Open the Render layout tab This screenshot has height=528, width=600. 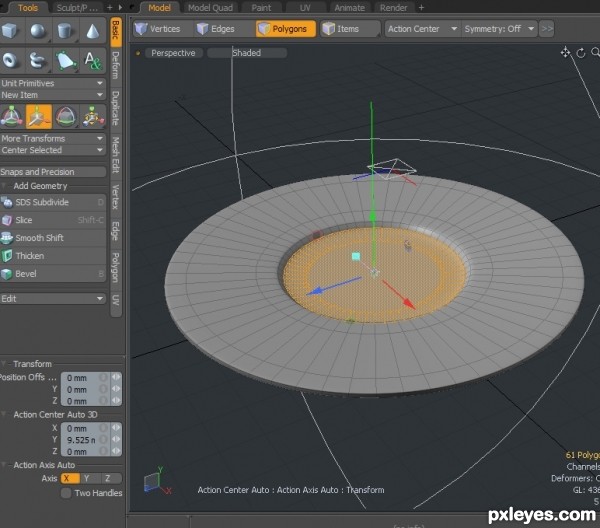coord(393,8)
